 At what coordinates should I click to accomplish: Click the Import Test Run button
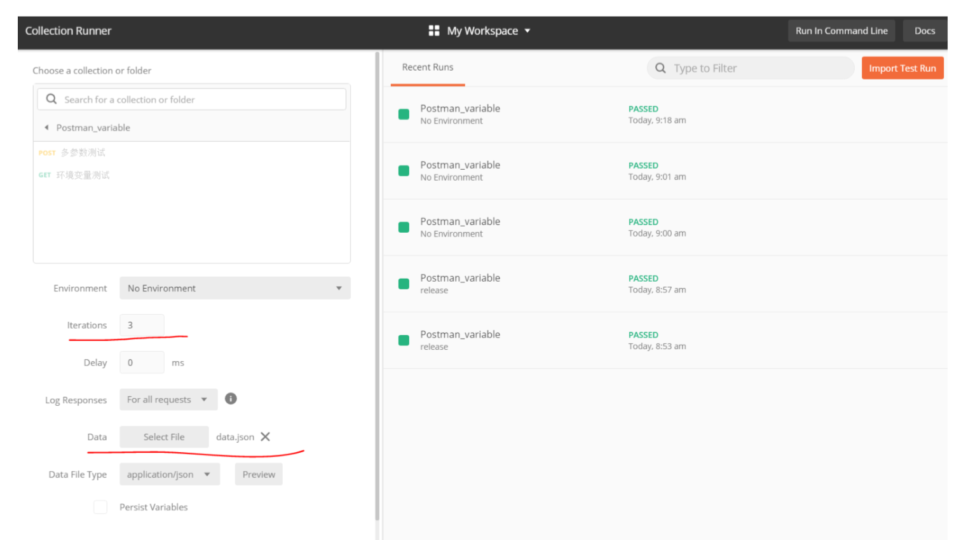click(902, 68)
